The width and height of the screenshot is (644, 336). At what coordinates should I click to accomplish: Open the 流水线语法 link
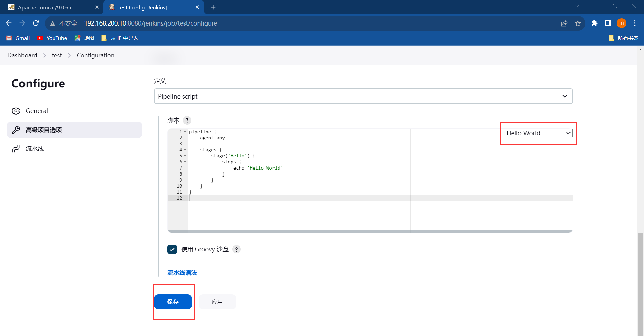[x=182, y=273]
